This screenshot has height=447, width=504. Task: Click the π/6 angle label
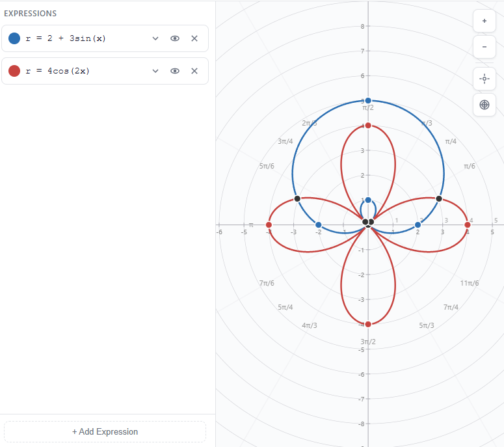coord(469,166)
